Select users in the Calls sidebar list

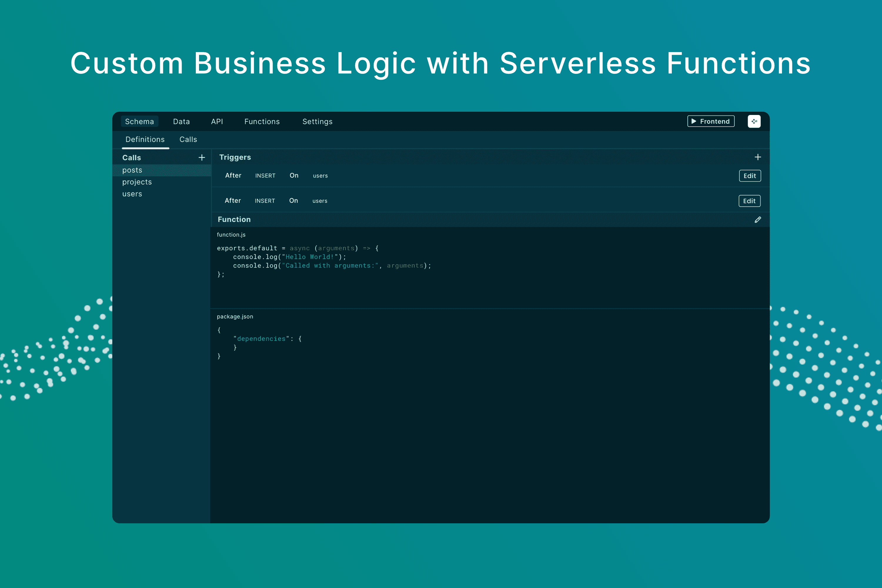click(x=132, y=194)
